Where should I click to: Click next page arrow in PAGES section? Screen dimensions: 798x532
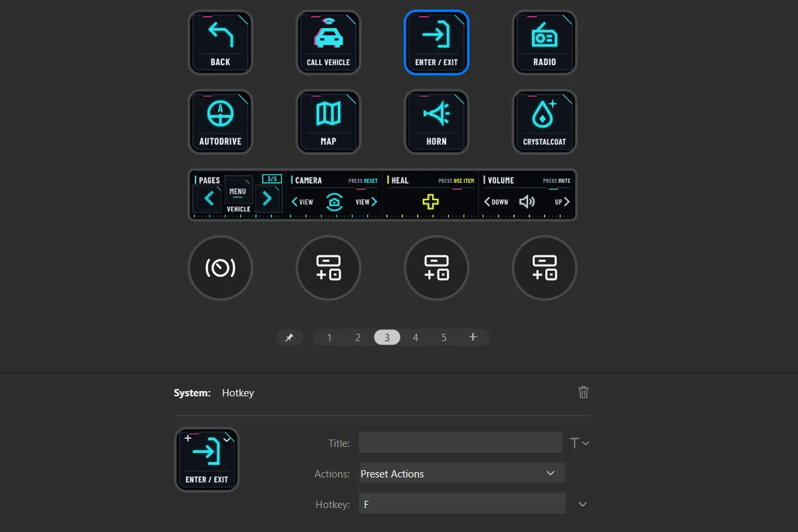point(267,198)
